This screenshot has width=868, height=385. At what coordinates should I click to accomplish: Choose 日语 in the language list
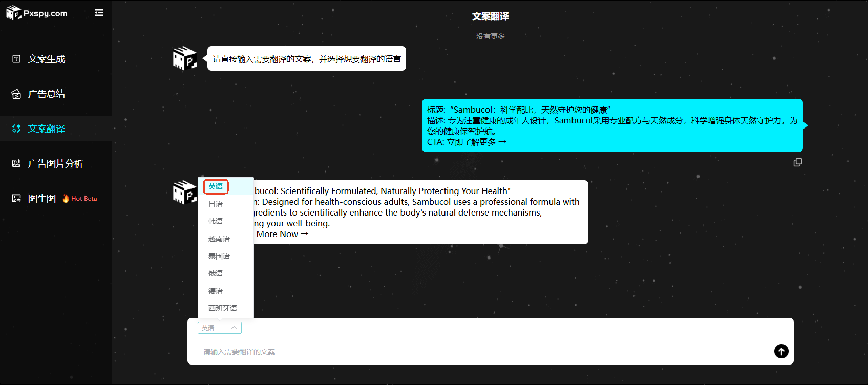click(226, 204)
